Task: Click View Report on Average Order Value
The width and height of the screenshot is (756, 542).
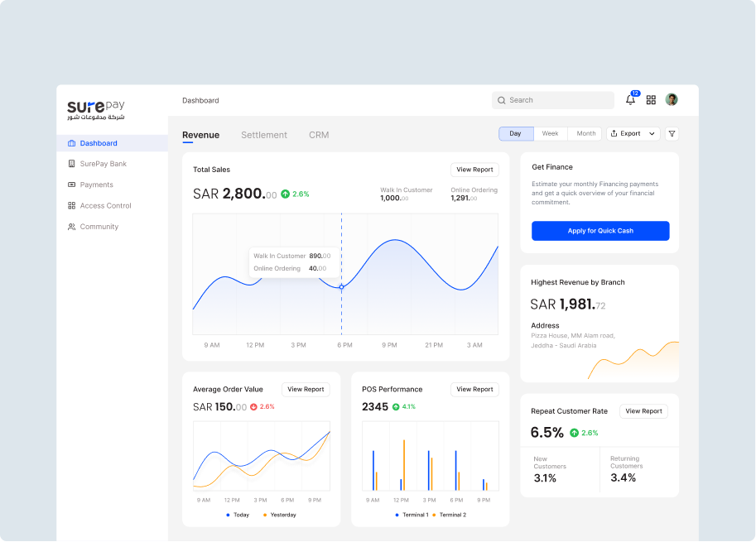Action: point(306,389)
